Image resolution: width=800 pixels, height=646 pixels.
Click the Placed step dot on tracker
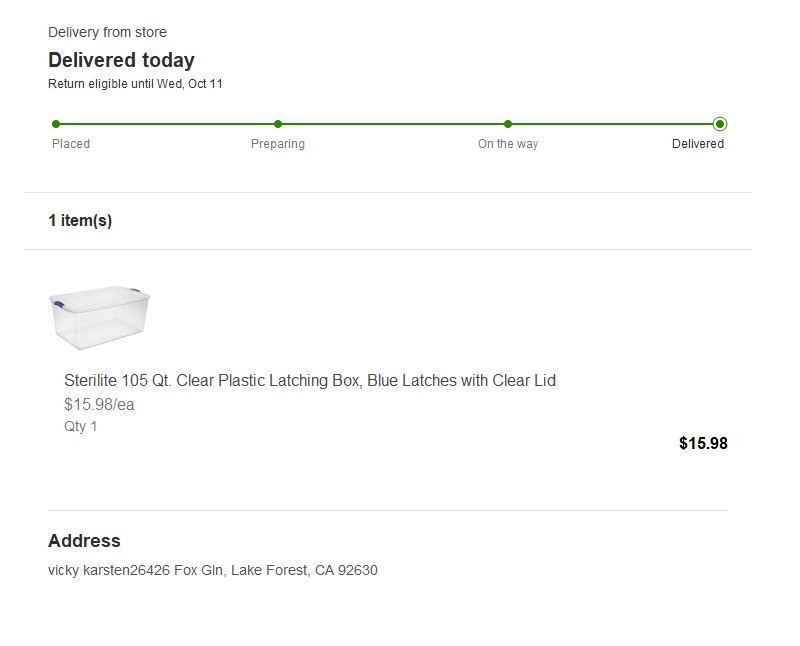pos(56,124)
